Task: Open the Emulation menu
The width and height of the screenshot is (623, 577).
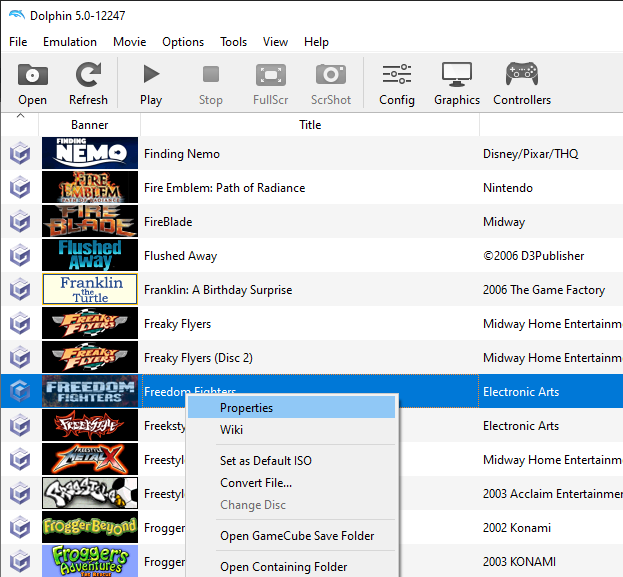Action: [x=70, y=42]
